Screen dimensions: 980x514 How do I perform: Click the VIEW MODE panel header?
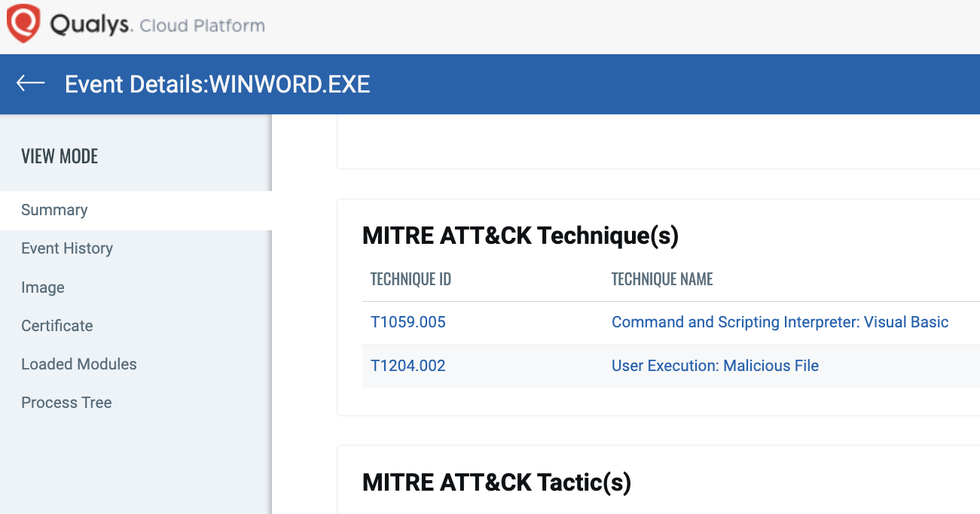point(60,156)
